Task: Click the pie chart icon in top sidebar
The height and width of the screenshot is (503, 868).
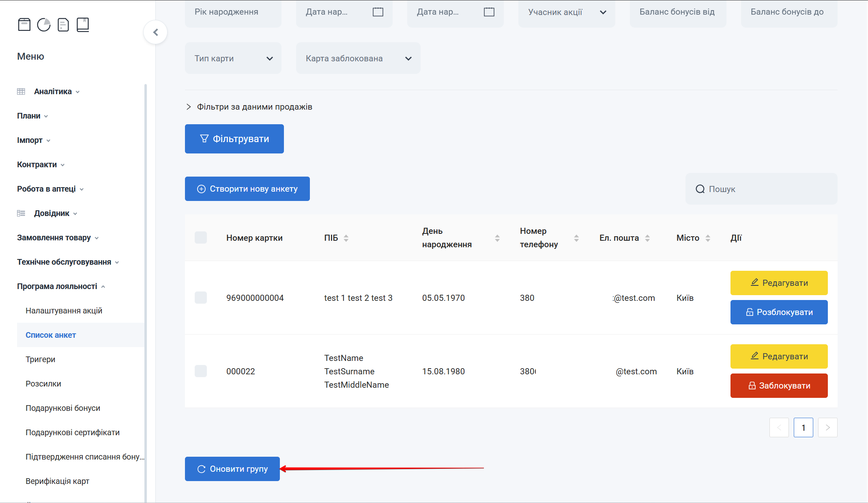Action: pyautogui.click(x=44, y=25)
